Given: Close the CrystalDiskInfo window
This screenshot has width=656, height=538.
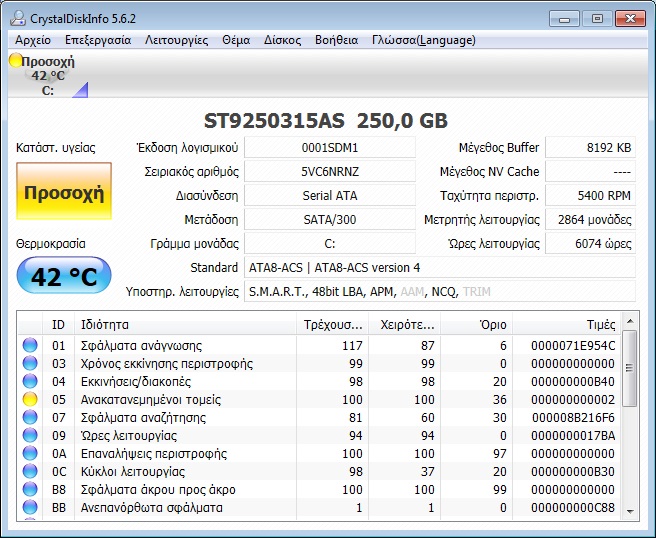Looking at the screenshot, I should coord(630,18).
